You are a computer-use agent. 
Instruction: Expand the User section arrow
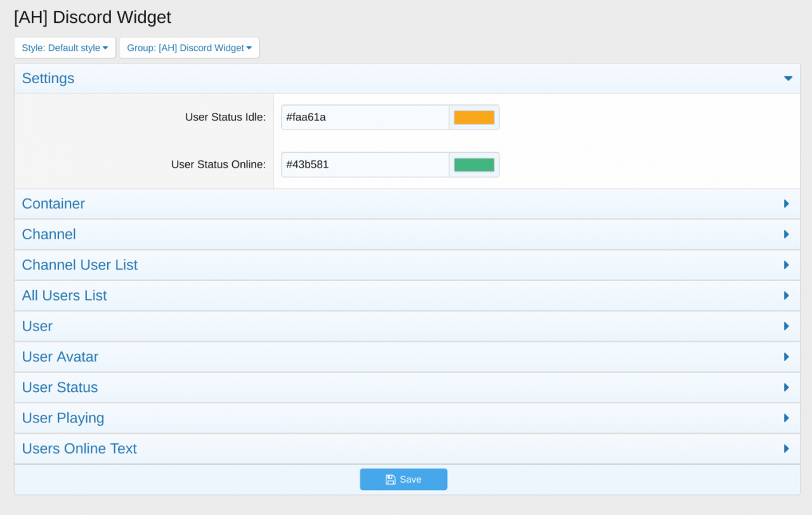pos(787,326)
